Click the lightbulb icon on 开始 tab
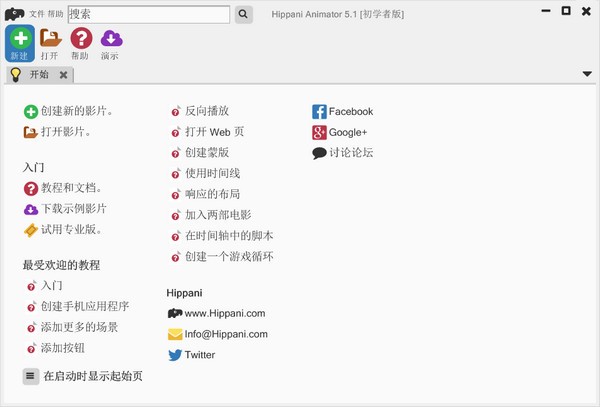 click(x=16, y=75)
